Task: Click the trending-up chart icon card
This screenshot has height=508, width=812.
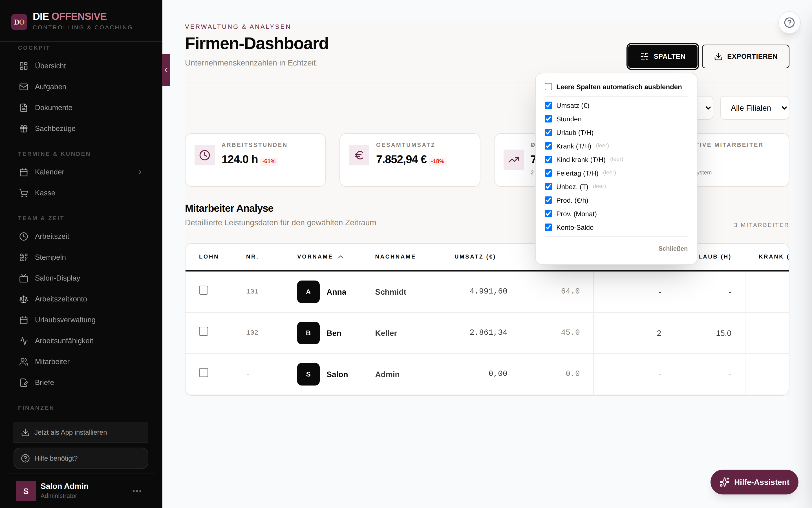Action: click(513, 159)
